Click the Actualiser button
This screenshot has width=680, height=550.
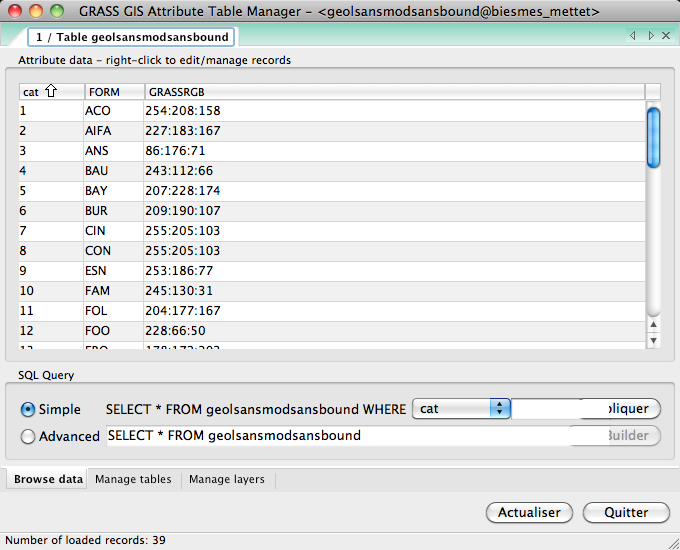pyautogui.click(x=529, y=512)
